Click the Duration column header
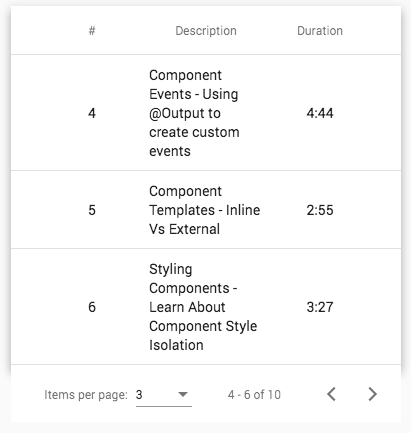 click(x=320, y=31)
